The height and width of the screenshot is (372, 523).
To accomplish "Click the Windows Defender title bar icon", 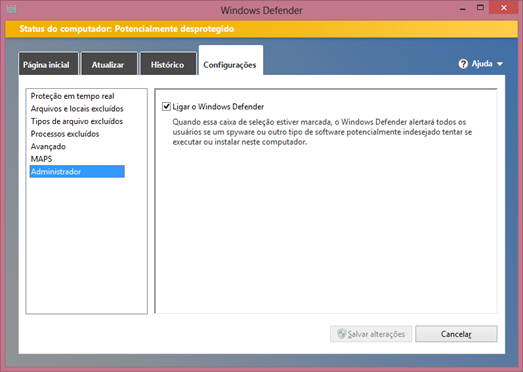I will pos(11,9).
